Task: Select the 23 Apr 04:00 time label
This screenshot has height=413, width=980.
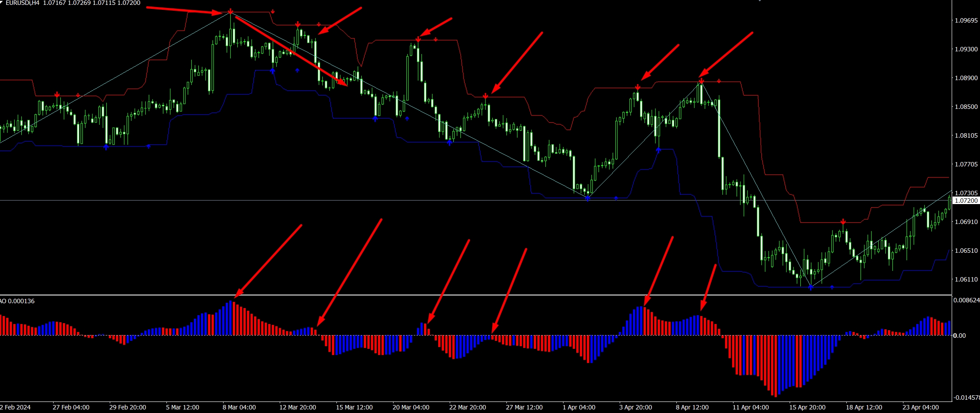Action: (x=921, y=407)
